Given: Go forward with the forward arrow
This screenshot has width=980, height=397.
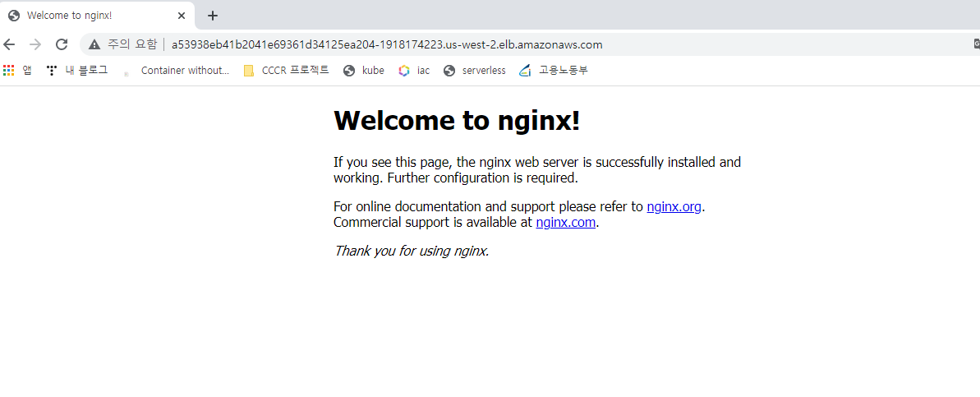Looking at the screenshot, I should click(35, 44).
